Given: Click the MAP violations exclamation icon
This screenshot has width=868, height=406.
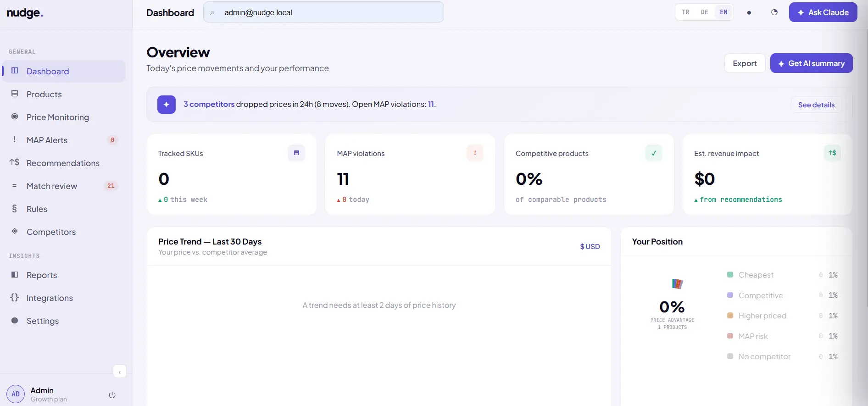Looking at the screenshot, I should point(475,153).
